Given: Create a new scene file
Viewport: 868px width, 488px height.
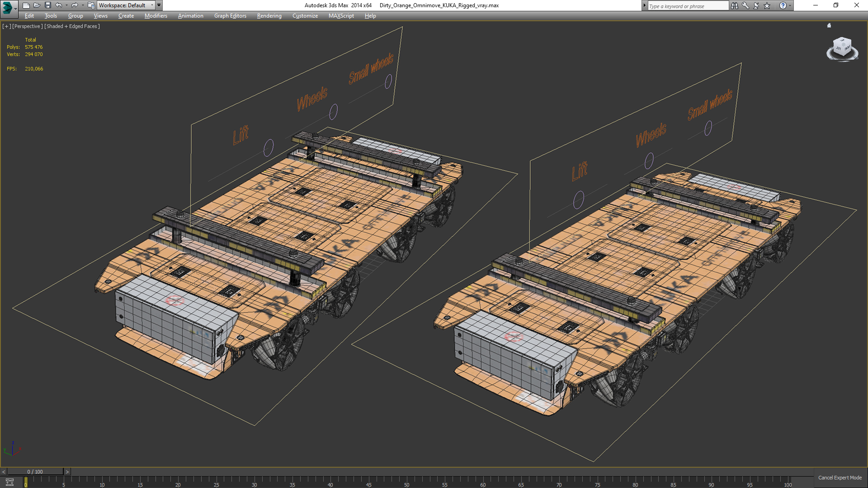Looking at the screenshot, I should click(x=26, y=5).
